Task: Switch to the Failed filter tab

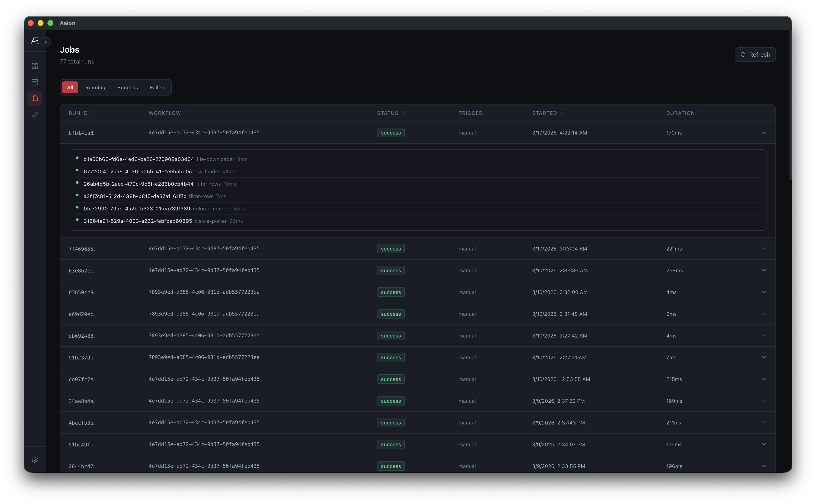Action: [157, 87]
